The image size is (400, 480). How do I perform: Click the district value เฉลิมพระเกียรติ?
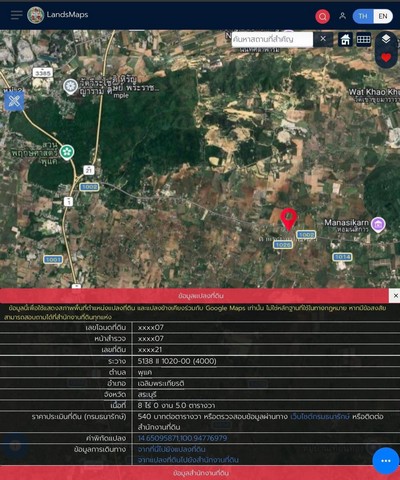161,383
